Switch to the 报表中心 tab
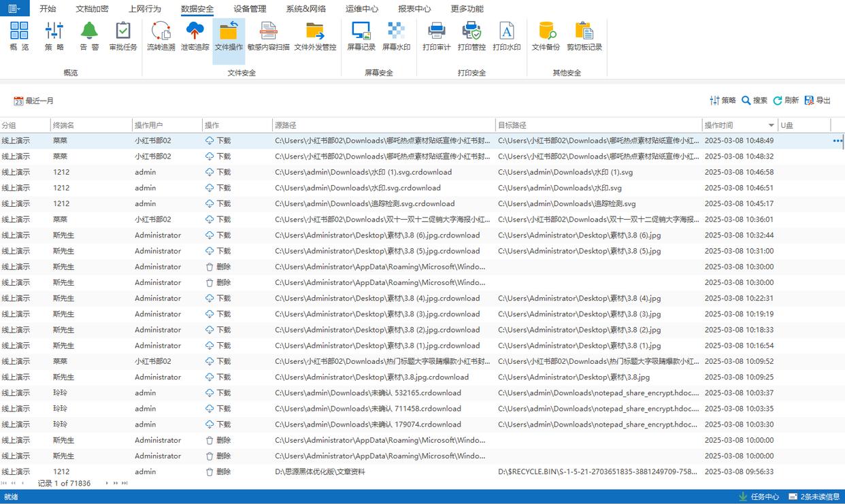This screenshot has height=504, width=845. tap(414, 9)
